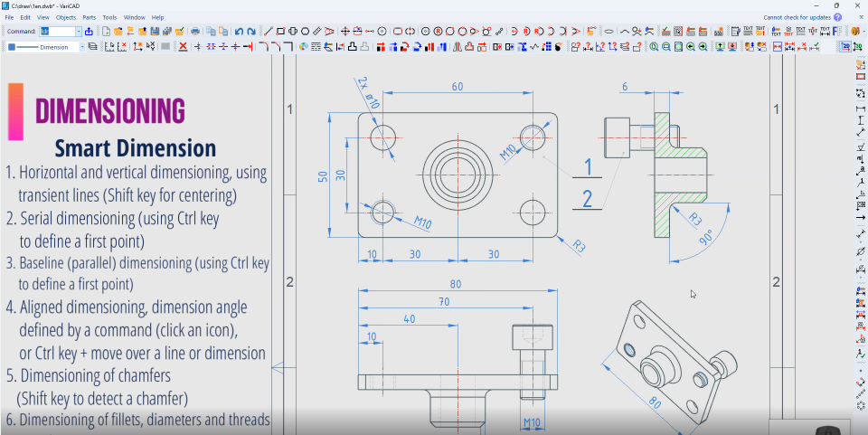Click the blue color swatch in Dimension style box
This screenshot has height=435, width=868.
[x=11, y=47]
